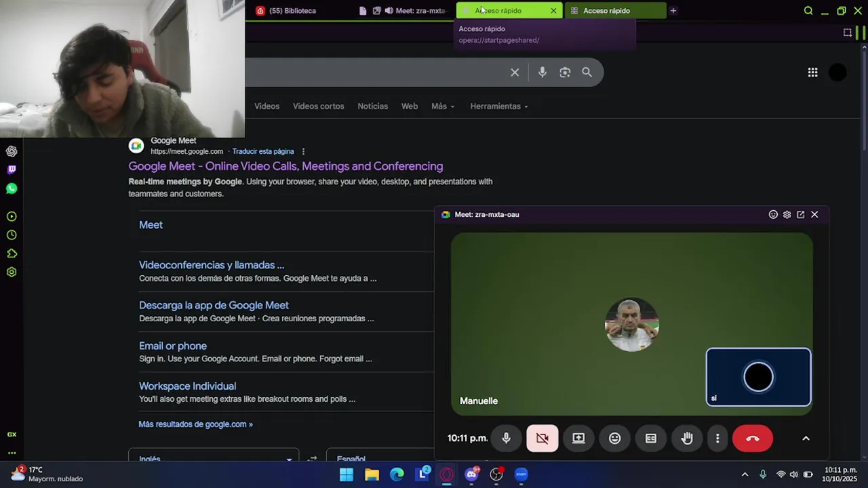Open Email or phone sitelink
The height and width of the screenshot is (488, 868).
point(173,346)
